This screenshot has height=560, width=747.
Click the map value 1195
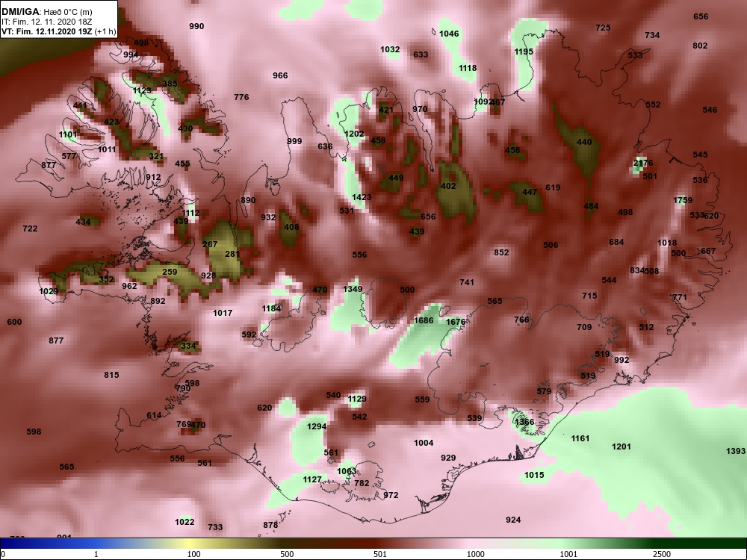pos(524,52)
